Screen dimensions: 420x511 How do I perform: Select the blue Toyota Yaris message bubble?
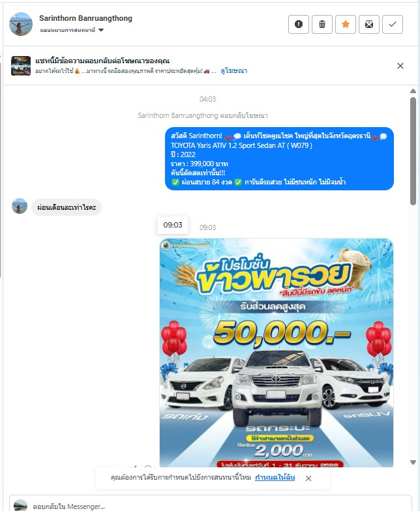coord(279,159)
